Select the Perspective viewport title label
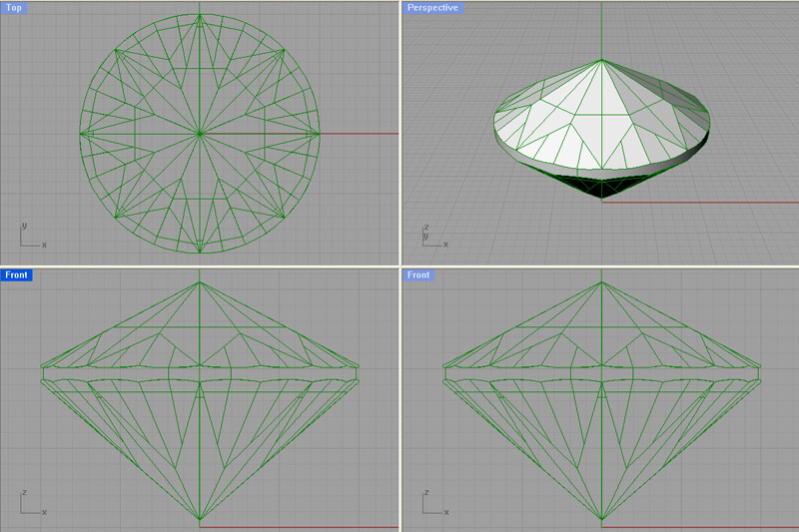 (x=432, y=8)
